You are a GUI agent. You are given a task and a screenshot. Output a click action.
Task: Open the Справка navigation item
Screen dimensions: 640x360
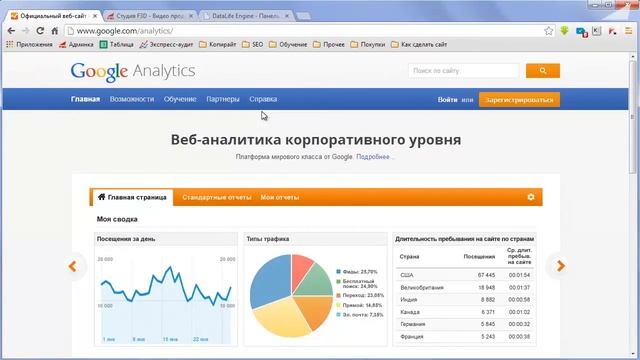point(263,99)
